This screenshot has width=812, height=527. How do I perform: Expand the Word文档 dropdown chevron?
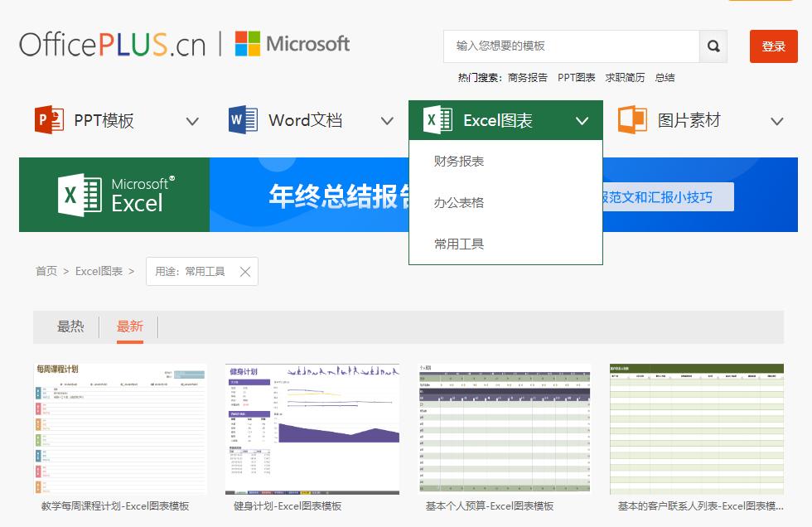click(x=387, y=121)
